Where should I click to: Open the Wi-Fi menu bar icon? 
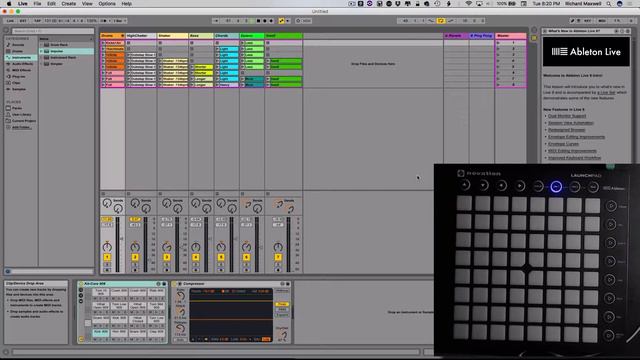click(x=469, y=4)
